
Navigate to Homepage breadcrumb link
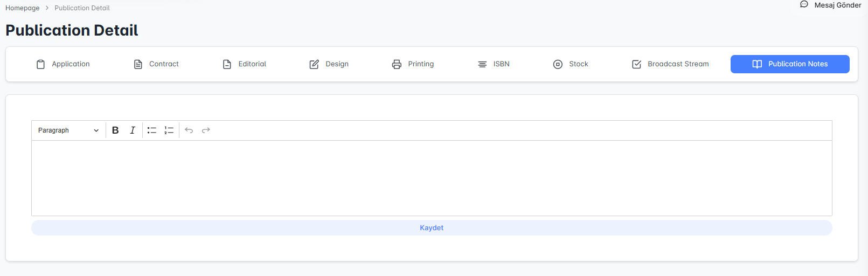[22, 8]
